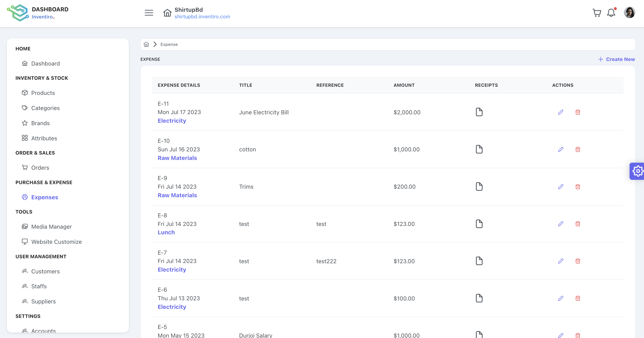
Task: Open Attributes in sidebar
Action: tap(40, 138)
